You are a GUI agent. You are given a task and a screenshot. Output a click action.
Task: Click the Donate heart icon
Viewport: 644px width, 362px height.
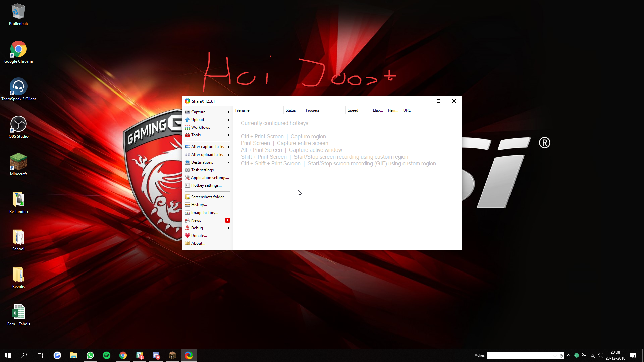click(x=187, y=236)
